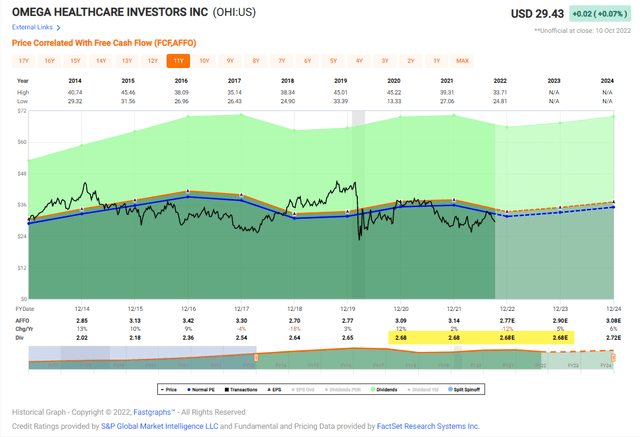Switch to the 2Y time range
This screenshot has height=437, width=640.
click(x=411, y=61)
